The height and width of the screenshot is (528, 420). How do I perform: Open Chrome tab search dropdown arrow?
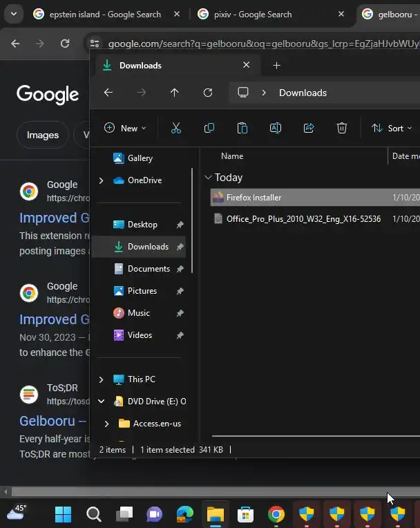point(14,14)
